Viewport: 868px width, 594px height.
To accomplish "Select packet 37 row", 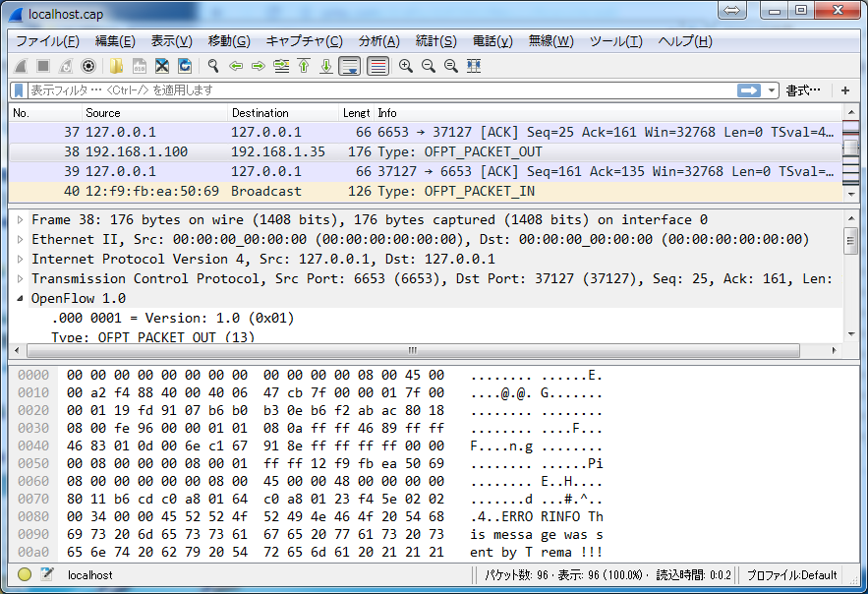I will click(x=426, y=133).
